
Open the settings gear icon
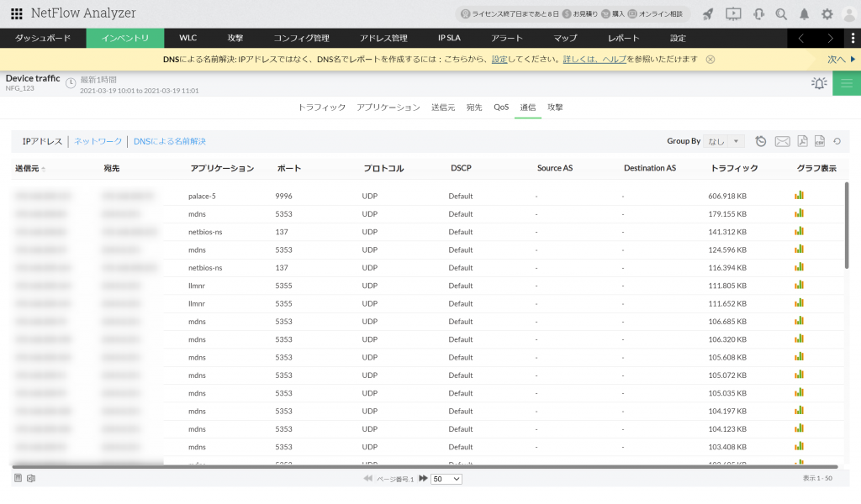point(826,13)
